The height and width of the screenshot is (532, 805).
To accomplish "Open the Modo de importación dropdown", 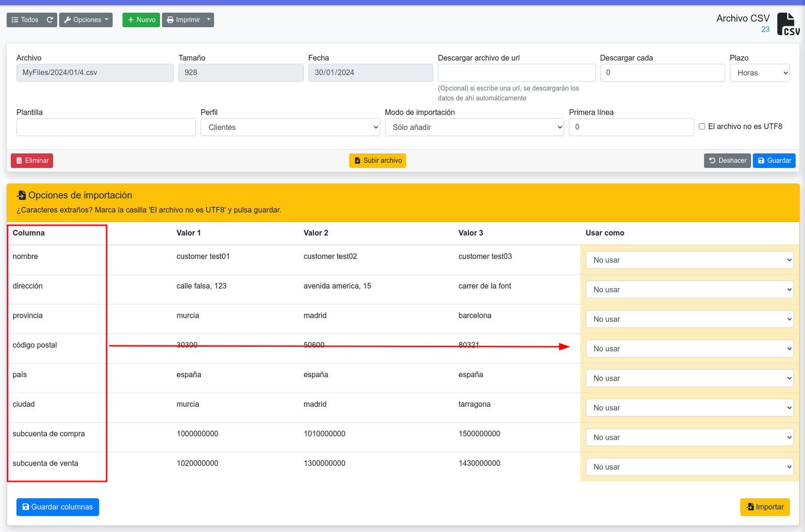I will [x=474, y=127].
